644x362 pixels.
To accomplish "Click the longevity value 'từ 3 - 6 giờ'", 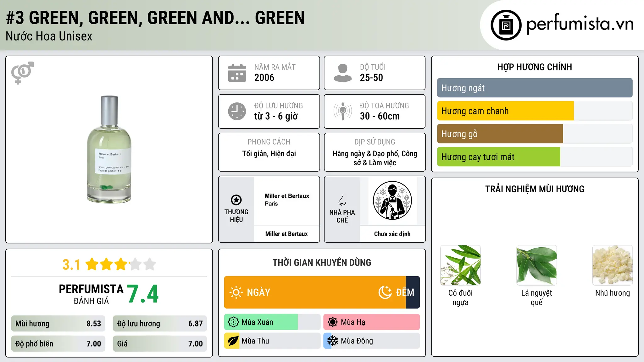I will pyautogui.click(x=276, y=116).
